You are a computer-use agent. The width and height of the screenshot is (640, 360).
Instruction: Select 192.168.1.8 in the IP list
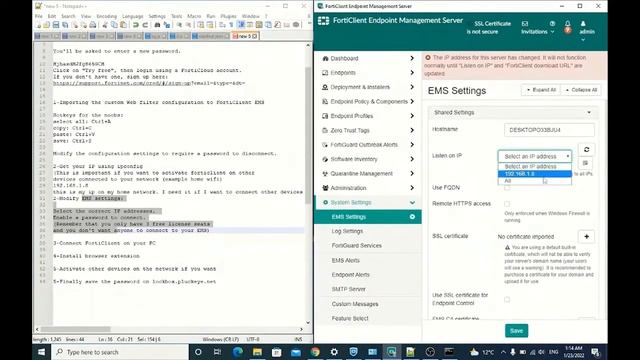tap(535, 174)
